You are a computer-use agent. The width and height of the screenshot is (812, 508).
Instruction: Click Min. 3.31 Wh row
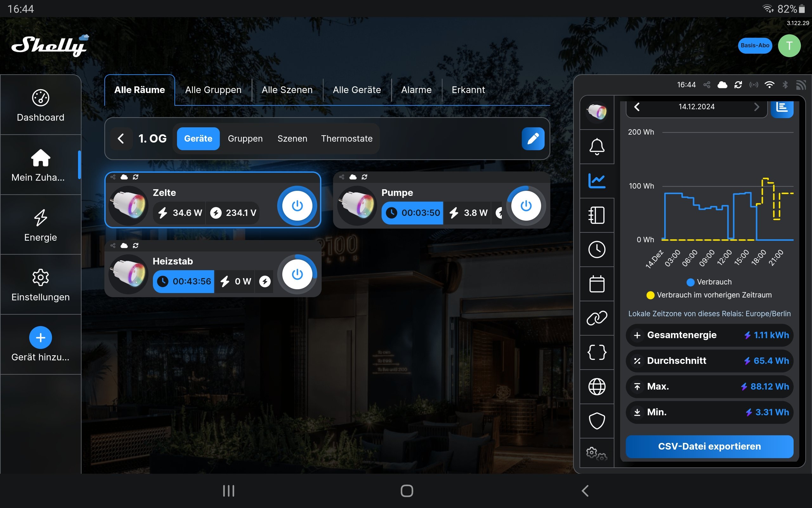[709, 412]
